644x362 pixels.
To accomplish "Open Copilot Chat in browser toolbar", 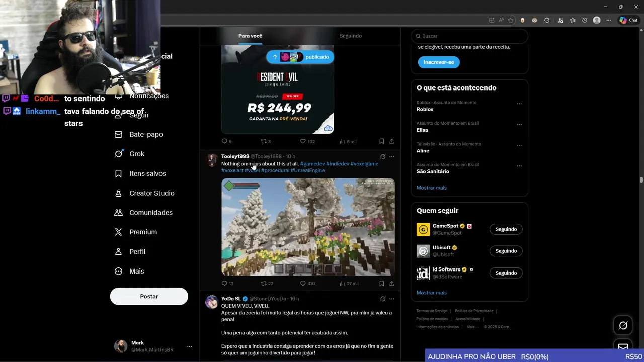I will coord(628,20).
